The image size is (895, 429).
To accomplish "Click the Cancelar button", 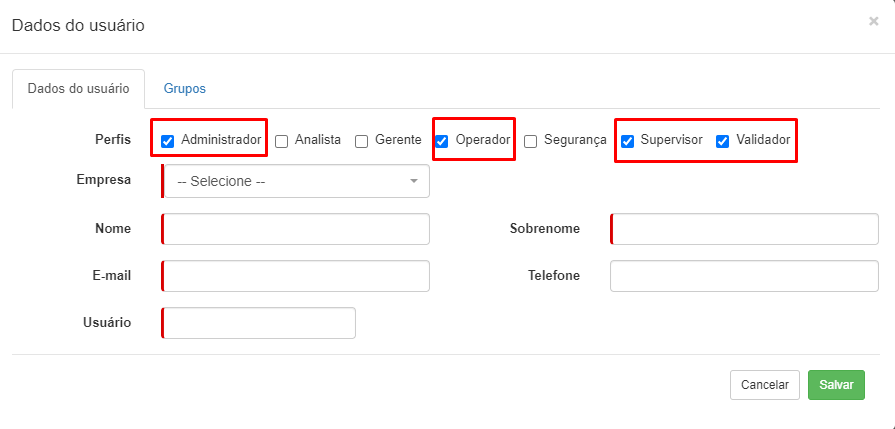I will point(765,385).
